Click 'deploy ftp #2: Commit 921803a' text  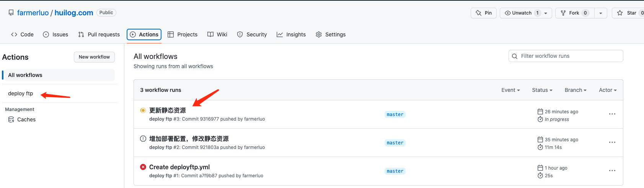184,147
